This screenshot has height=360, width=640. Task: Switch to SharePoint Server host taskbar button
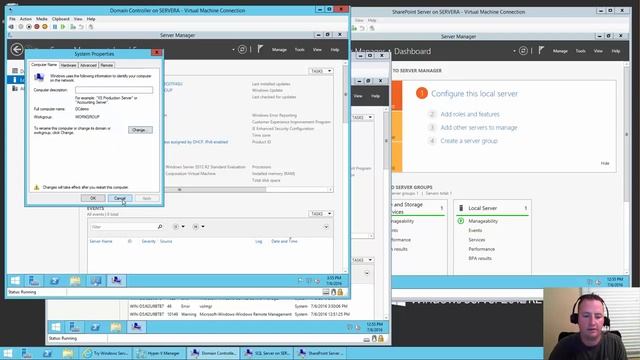click(321, 353)
